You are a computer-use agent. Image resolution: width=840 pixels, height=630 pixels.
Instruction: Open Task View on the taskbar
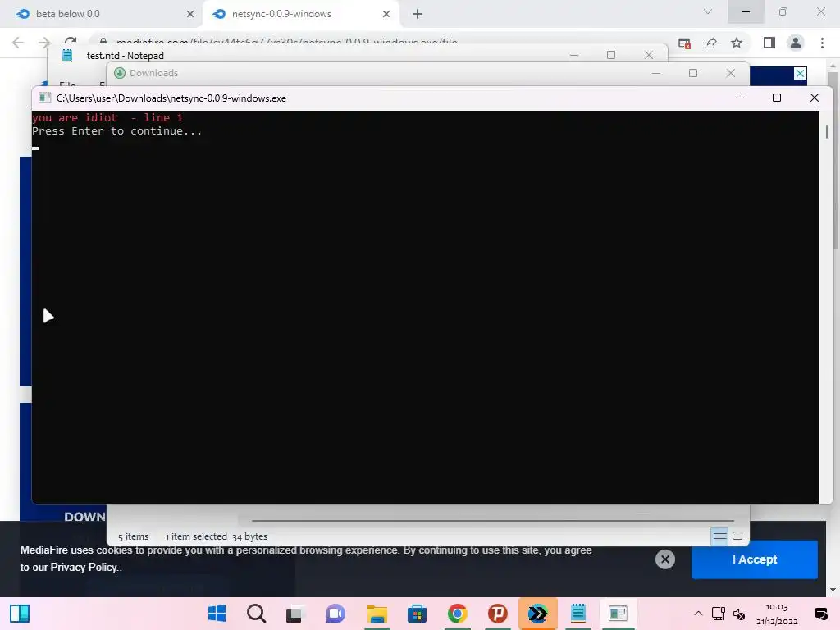coord(294,614)
